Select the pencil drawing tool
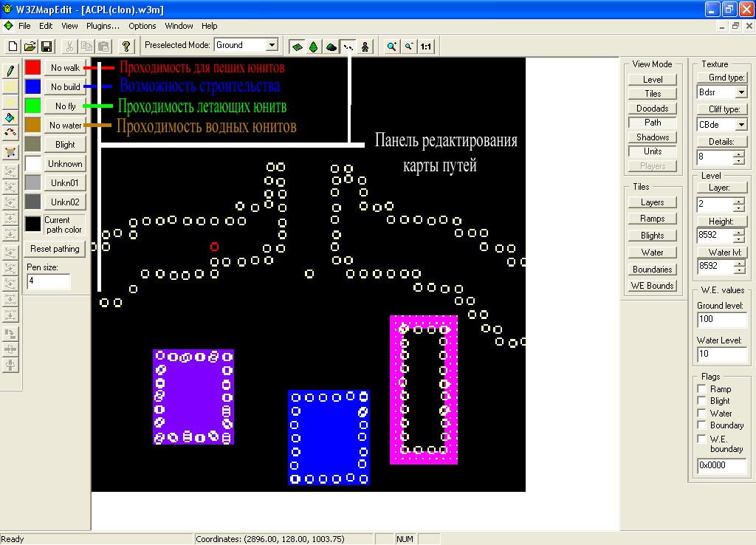Image resolution: width=756 pixels, height=545 pixels. [10, 71]
